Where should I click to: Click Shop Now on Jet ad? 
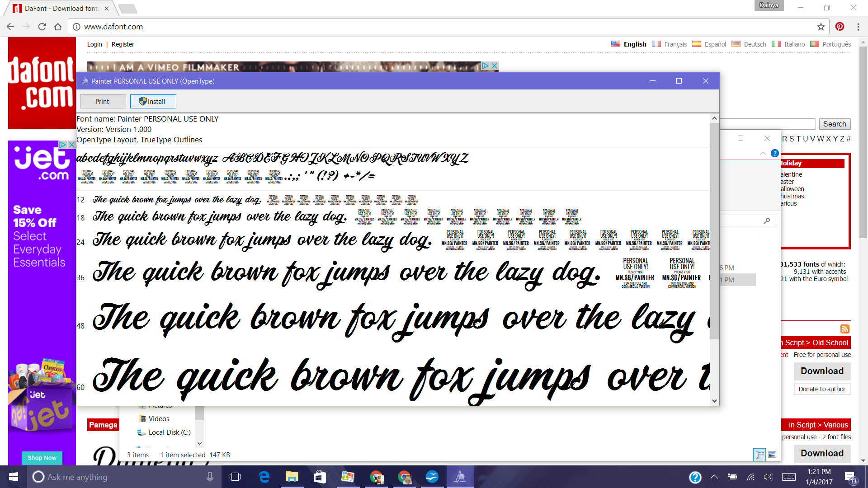tap(42, 458)
